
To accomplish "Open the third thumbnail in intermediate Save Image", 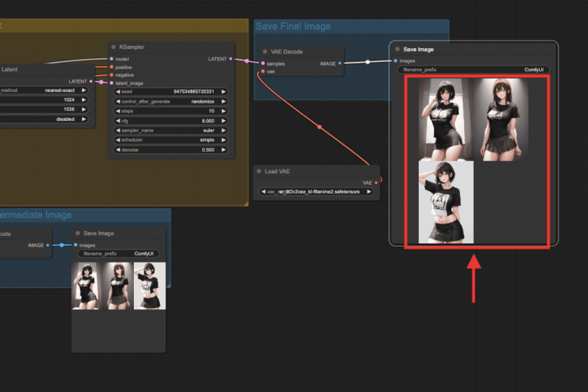I will pyautogui.click(x=150, y=286).
